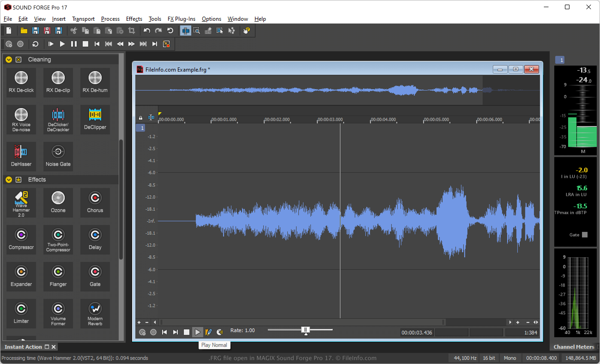Click the Instant Action vertical scrollbar
600x364 pixels.
click(121, 200)
